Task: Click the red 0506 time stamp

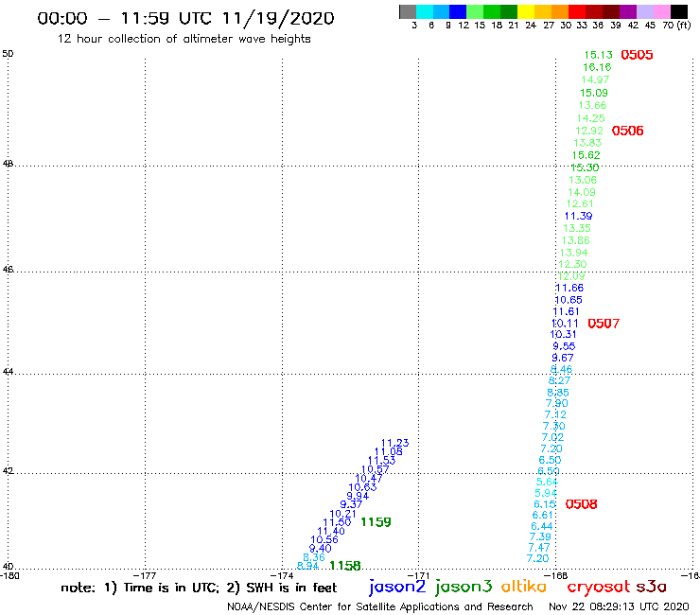Action: 628,131
